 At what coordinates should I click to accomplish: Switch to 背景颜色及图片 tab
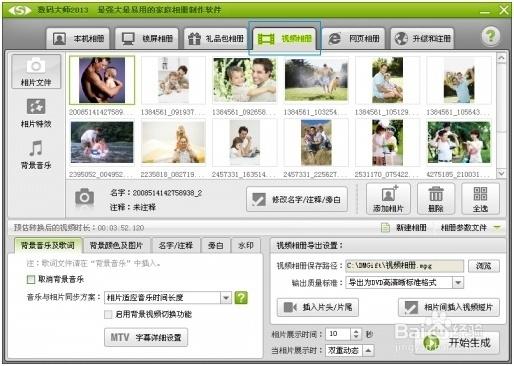116,246
